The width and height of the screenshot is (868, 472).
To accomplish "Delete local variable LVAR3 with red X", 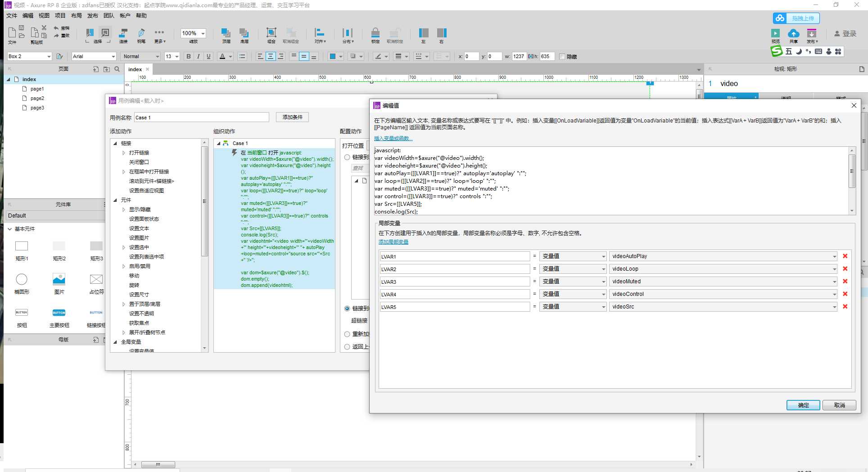I will [845, 281].
